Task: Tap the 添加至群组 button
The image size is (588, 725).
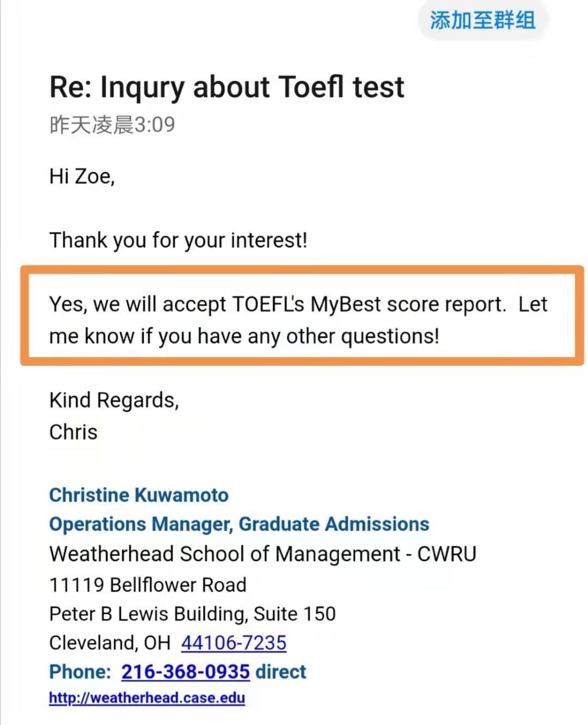Action: pyautogui.click(x=482, y=21)
